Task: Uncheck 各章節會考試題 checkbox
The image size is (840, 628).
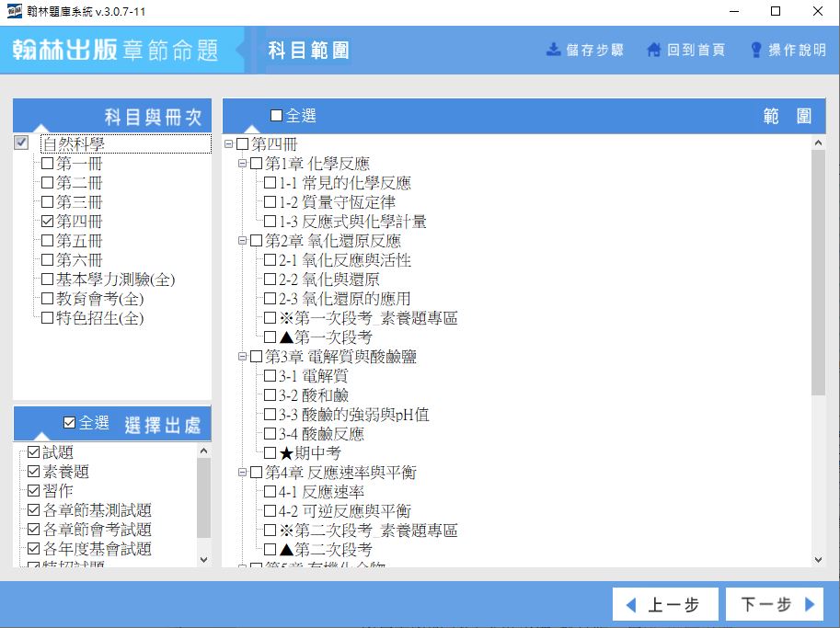Action: pyautogui.click(x=33, y=529)
